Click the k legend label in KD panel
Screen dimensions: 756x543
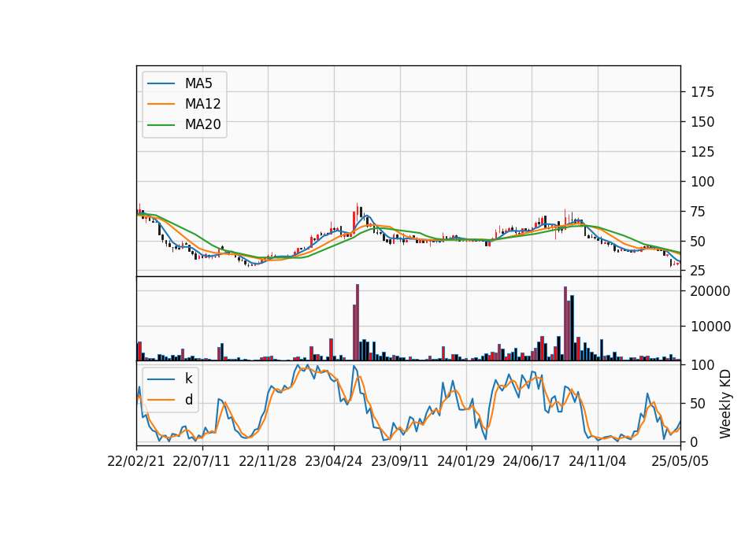[x=188, y=379]
